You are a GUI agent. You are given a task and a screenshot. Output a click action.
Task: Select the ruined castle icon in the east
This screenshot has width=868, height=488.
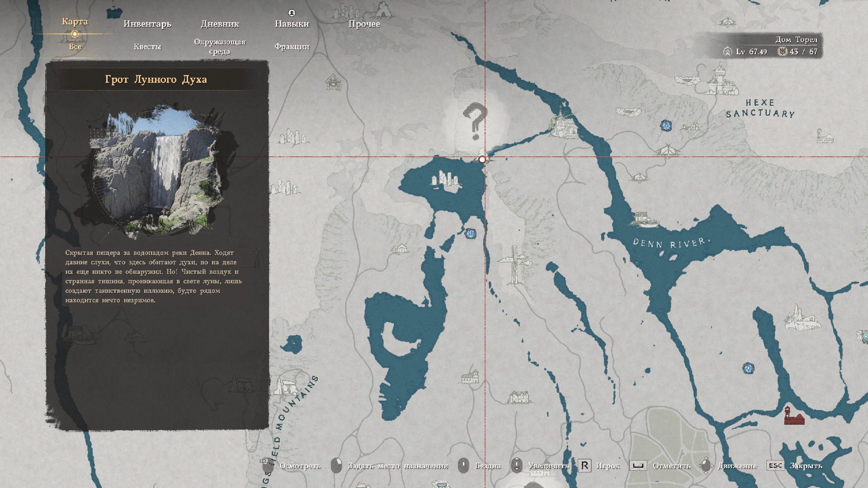pyautogui.click(x=802, y=318)
